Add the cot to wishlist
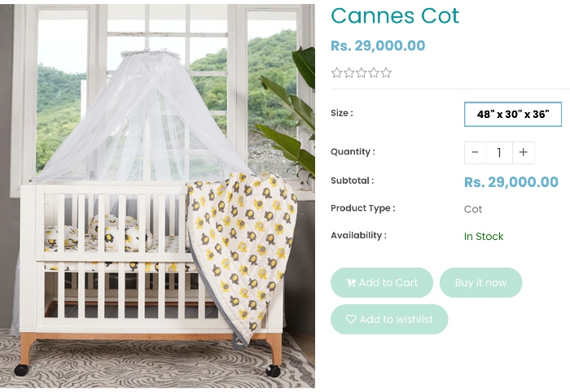 pyautogui.click(x=389, y=320)
